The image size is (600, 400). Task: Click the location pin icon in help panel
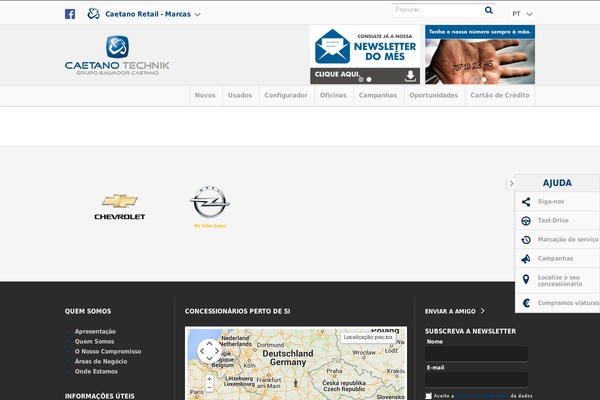(526, 280)
